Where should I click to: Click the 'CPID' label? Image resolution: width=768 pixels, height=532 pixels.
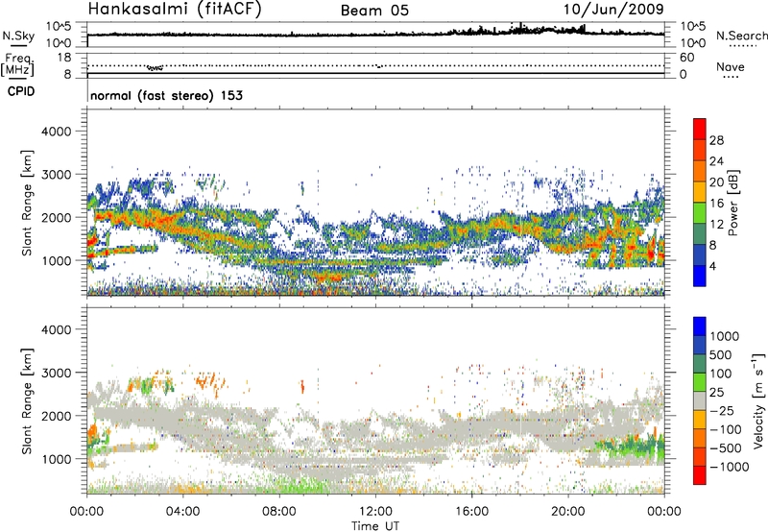coord(21,91)
